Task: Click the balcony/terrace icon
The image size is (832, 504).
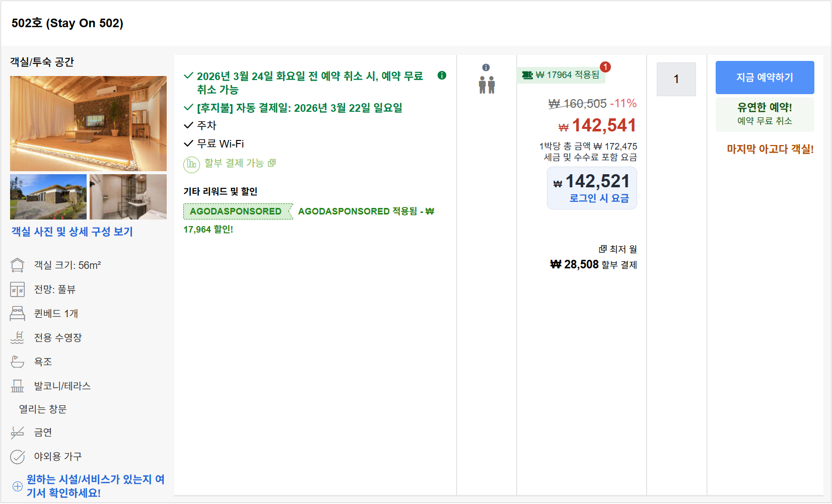Action: 18,386
